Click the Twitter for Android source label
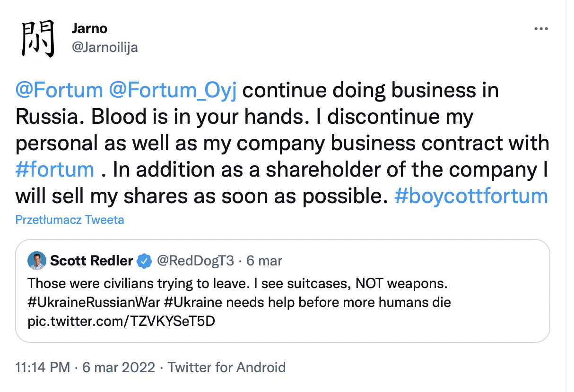574x392 pixels. coord(227,367)
